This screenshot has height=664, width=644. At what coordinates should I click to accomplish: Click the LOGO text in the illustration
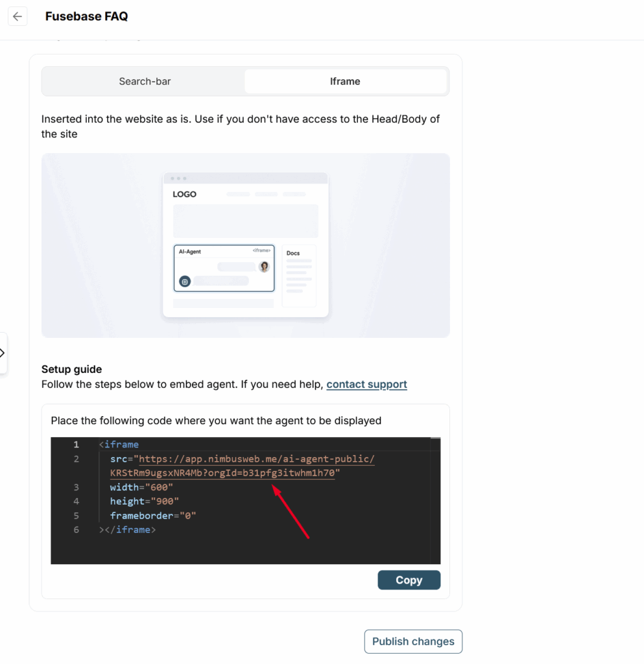[184, 195]
